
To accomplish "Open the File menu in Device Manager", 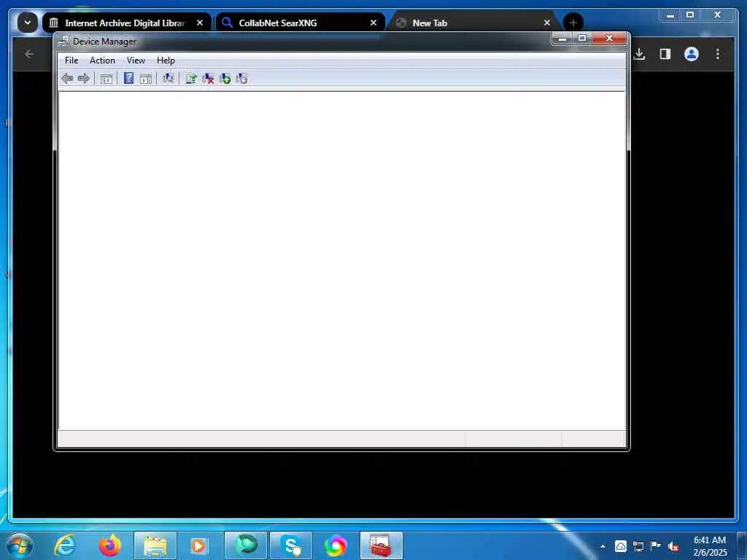I will (x=71, y=61).
